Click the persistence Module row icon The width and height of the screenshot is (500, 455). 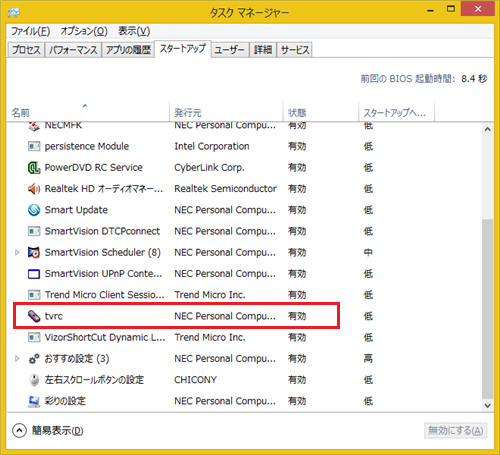pos(34,146)
